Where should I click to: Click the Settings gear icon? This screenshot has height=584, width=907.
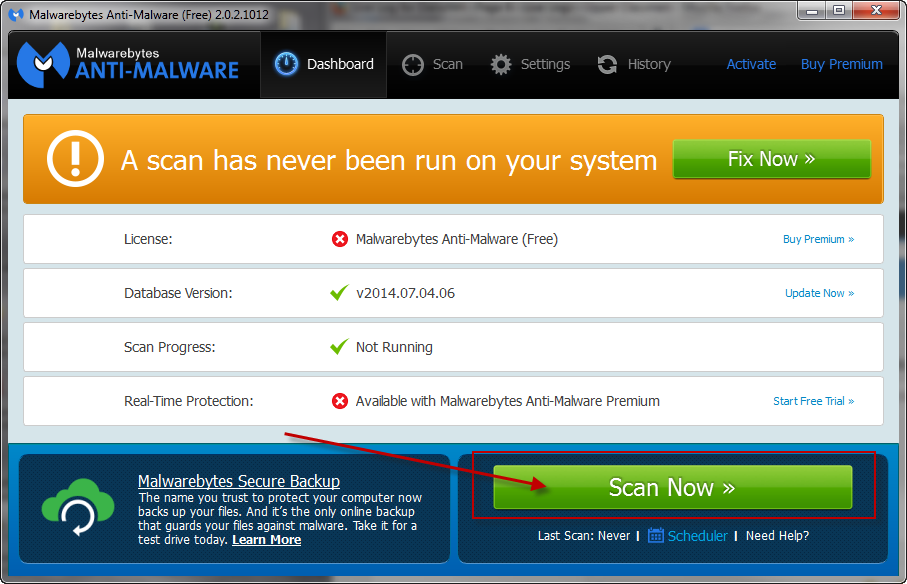pyautogui.click(x=501, y=64)
